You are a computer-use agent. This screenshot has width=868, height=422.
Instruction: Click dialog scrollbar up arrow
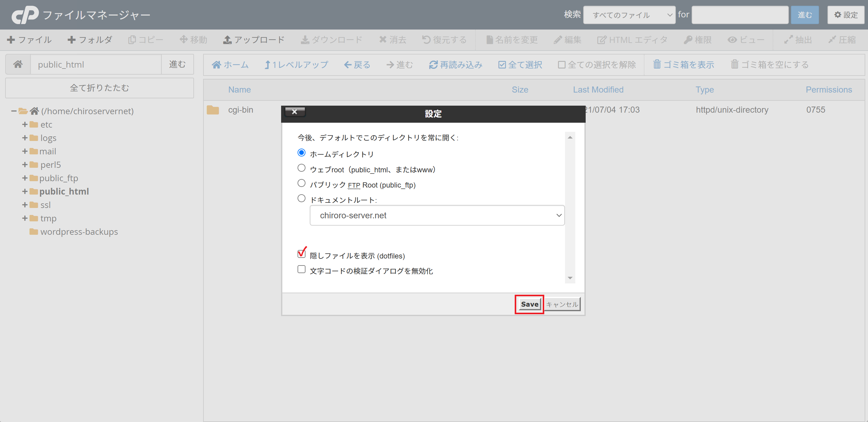coord(570,137)
